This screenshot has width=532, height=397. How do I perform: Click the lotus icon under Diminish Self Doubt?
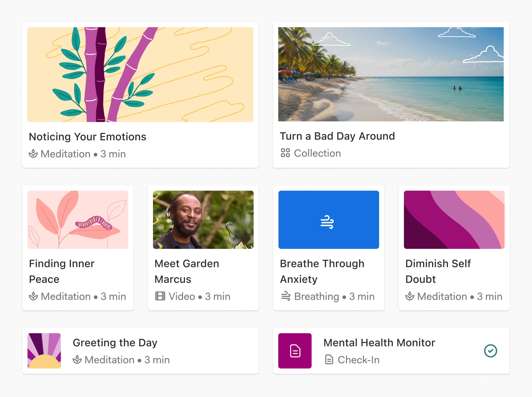click(410, 296)
